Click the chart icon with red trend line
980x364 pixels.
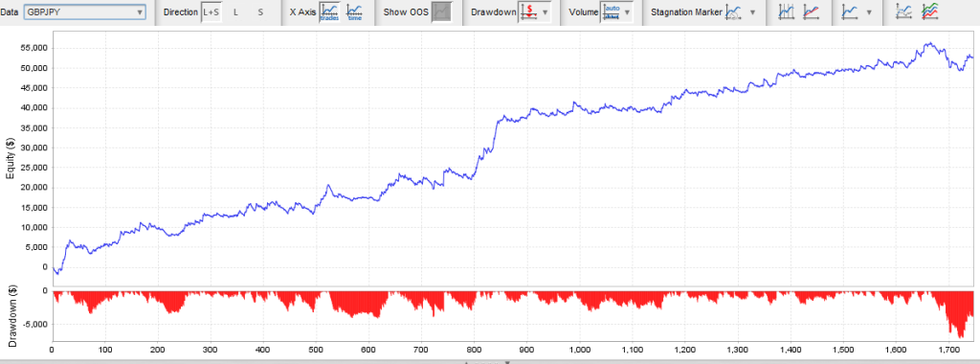click(812, 11)
